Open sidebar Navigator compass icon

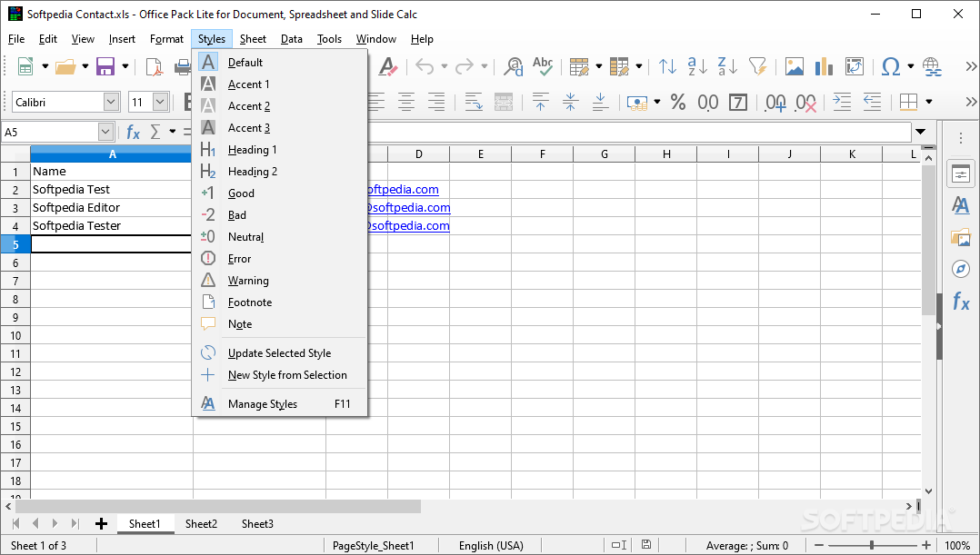(x=961, y=269)
